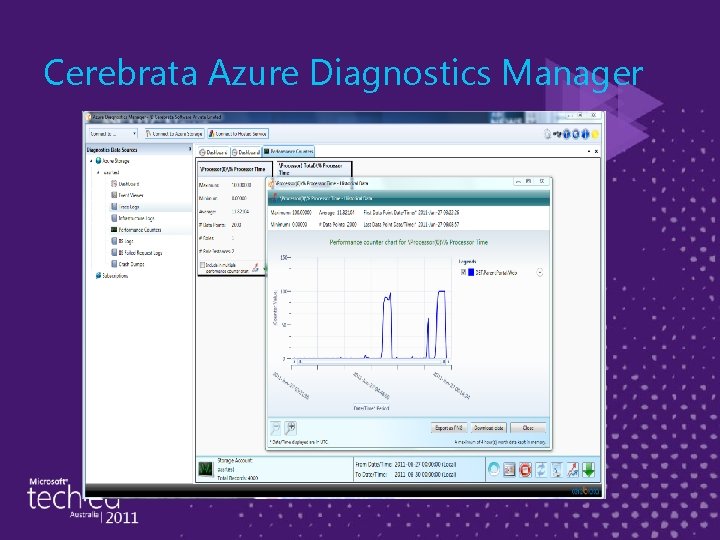Click the Total Records status text
The width and height of the screenshot is (720, 540).
pyautogui.click(x=237, y=478)
